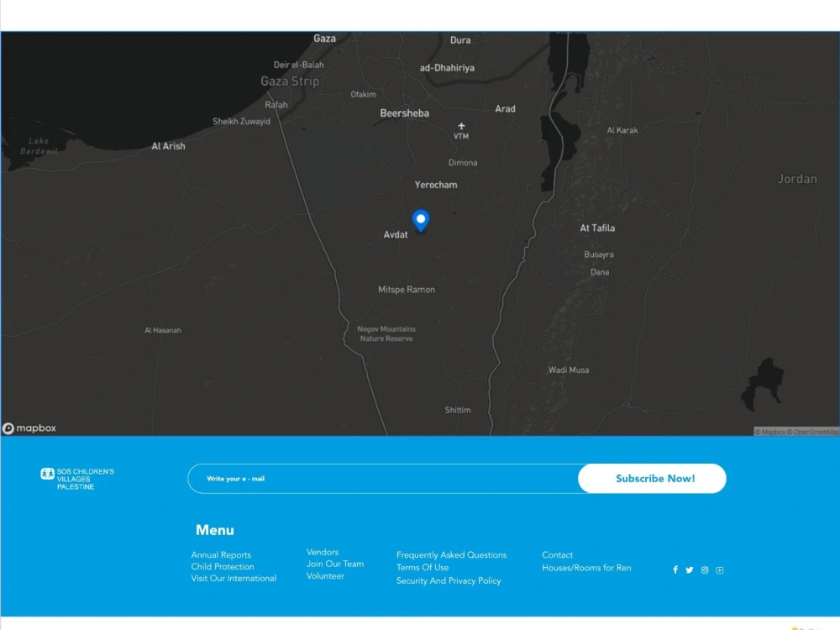Click the Yerocham map label
The height and width of the screenshot is (630, 840).
click(435, 185)
